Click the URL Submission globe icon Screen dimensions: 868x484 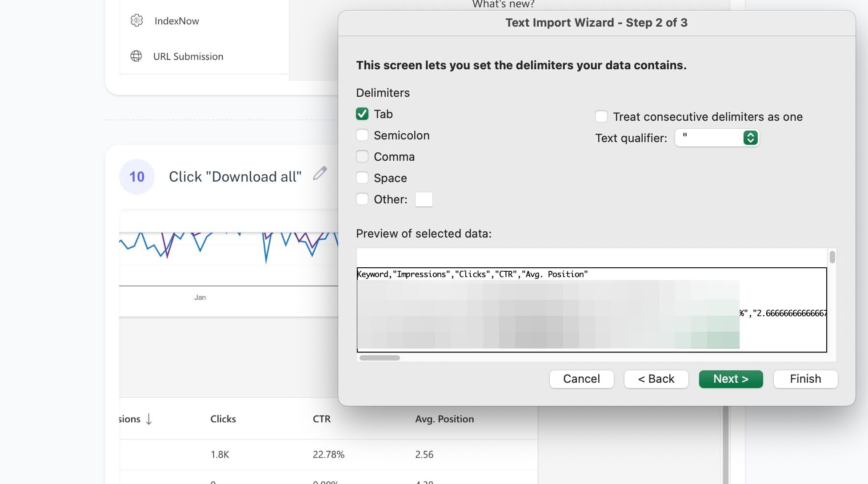click(136, 56)
